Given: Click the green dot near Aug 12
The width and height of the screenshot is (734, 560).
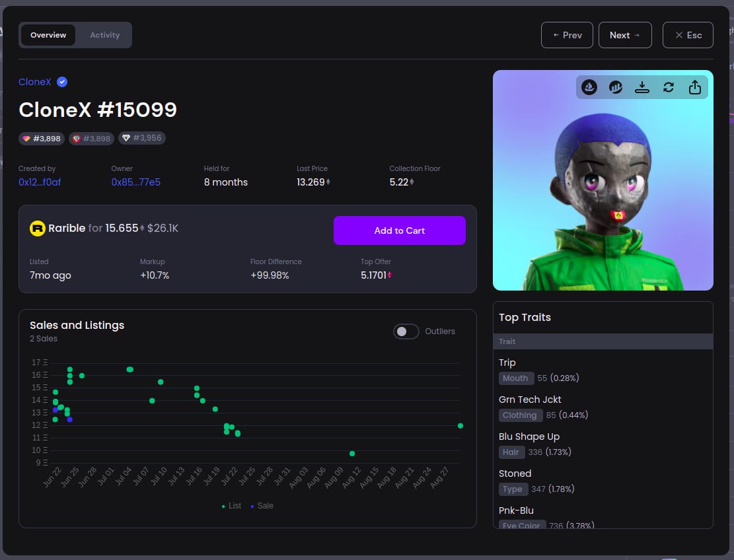Looking at the screenshot, I should (x=352, y=453).
